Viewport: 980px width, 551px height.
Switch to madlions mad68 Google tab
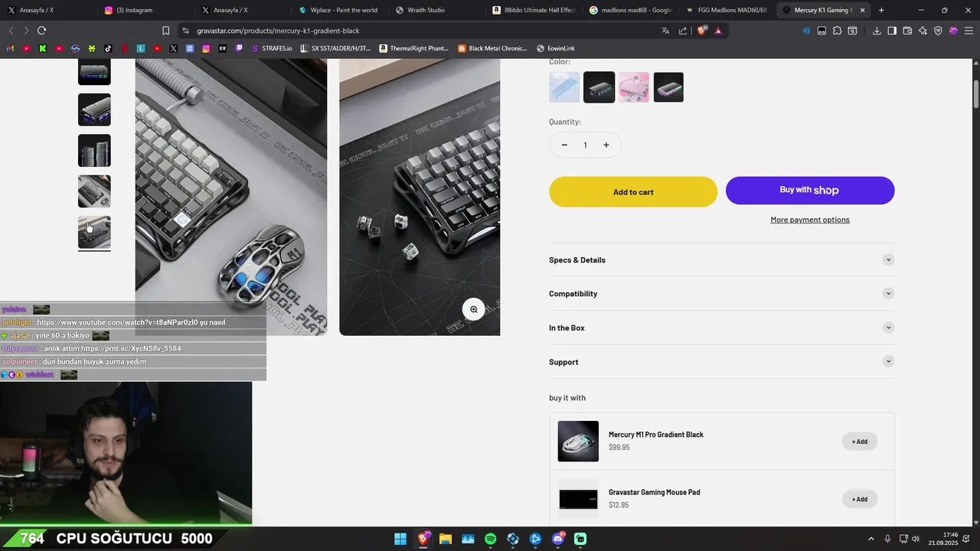629,10
